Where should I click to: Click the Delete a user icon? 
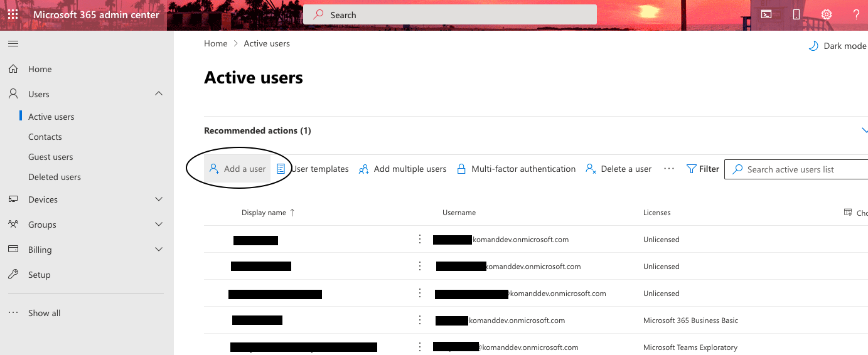point(591,169)
